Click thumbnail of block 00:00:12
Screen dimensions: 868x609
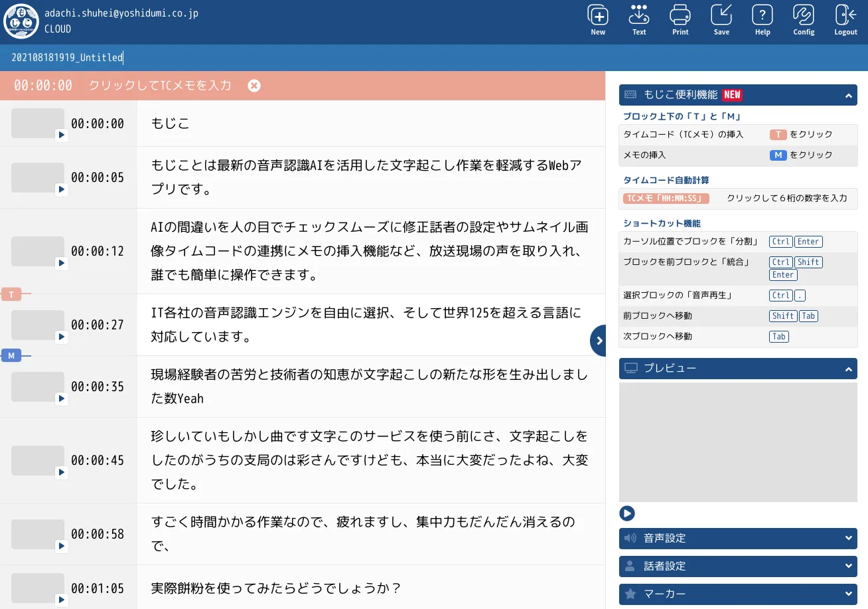(x=38, y=251)
